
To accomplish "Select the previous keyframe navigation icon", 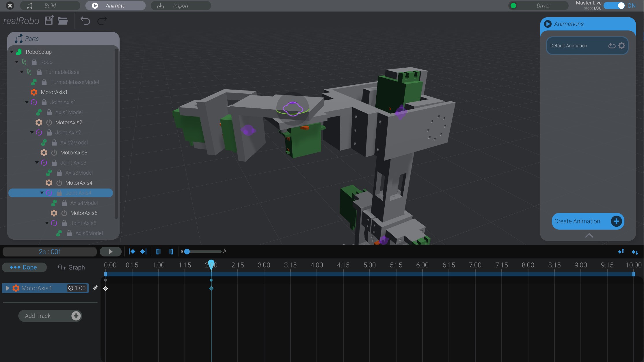I will (132, 251).
